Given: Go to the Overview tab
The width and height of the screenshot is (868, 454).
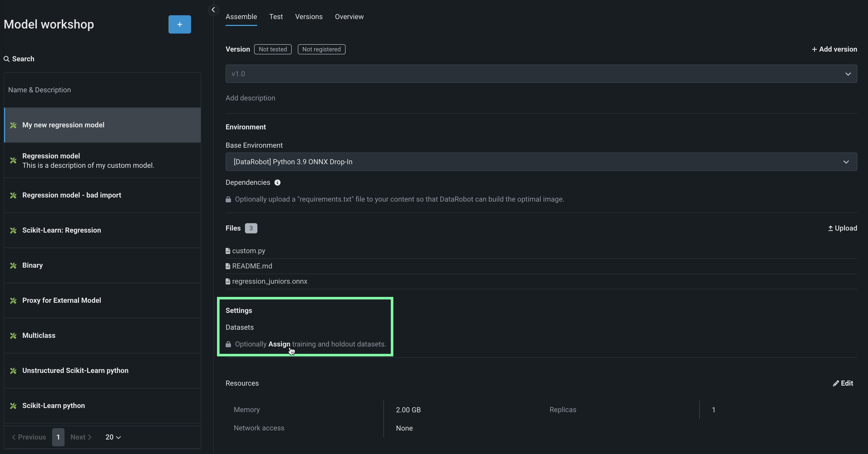Looking at the screenshot, I should (x=349, y=17).
